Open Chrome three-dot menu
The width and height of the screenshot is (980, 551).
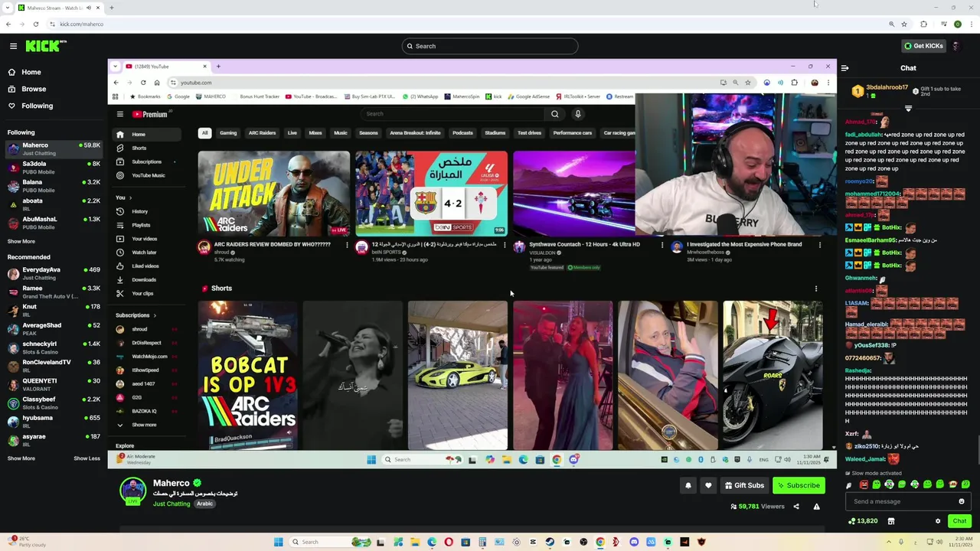[x=972, y=24]
